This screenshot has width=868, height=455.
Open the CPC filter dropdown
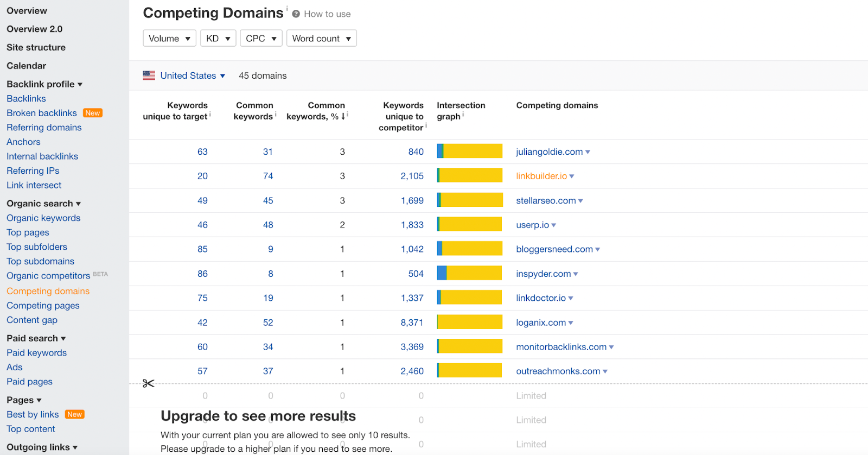[261, 38]
